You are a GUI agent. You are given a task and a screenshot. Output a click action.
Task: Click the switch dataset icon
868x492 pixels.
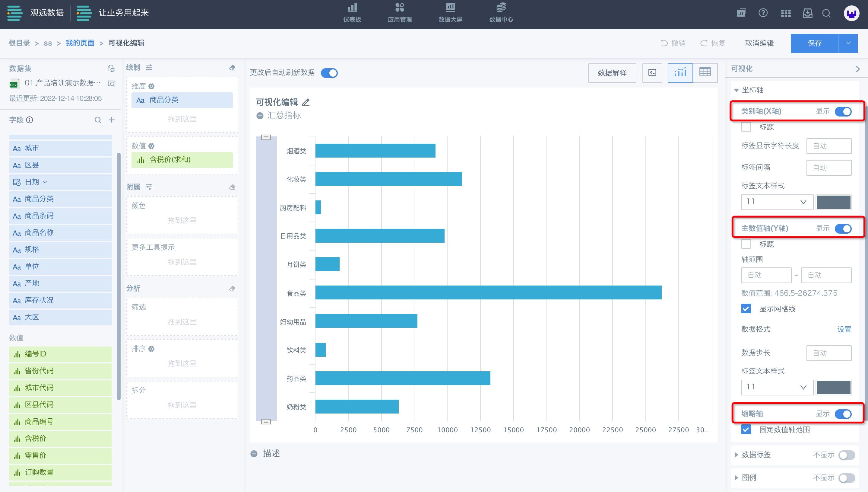111,68
